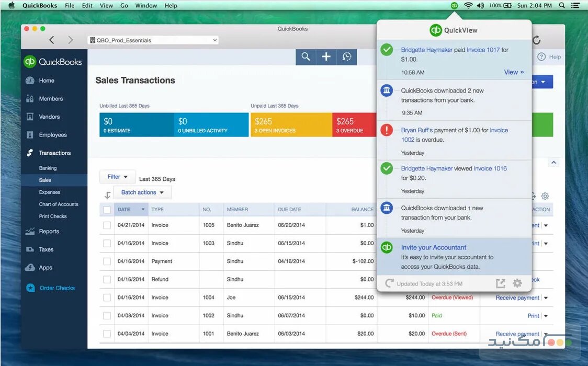This screenshot has width=588, height=366.
Task: Select all rows using the header checkbox
Action: (x=107, y=209)
